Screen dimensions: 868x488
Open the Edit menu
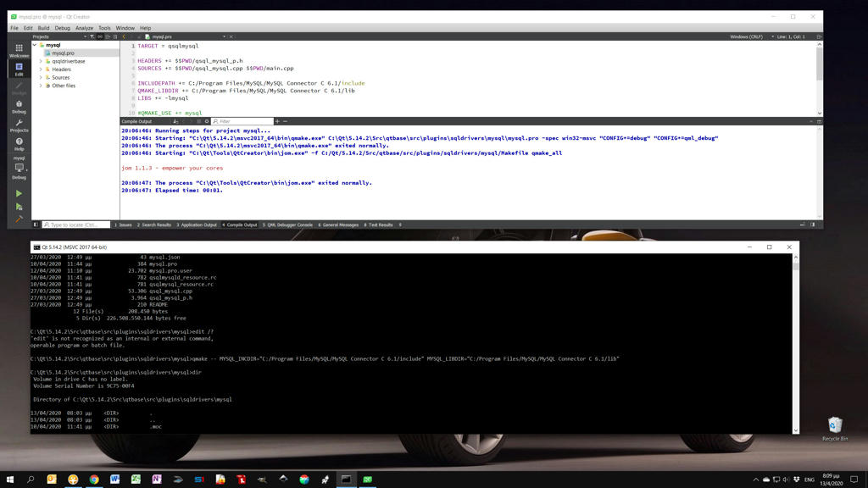point(28,28)
